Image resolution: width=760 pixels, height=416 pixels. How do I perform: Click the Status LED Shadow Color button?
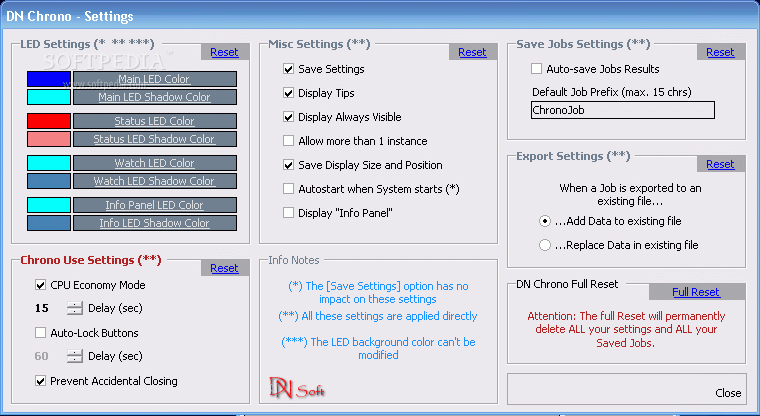(x=155, y=139)
